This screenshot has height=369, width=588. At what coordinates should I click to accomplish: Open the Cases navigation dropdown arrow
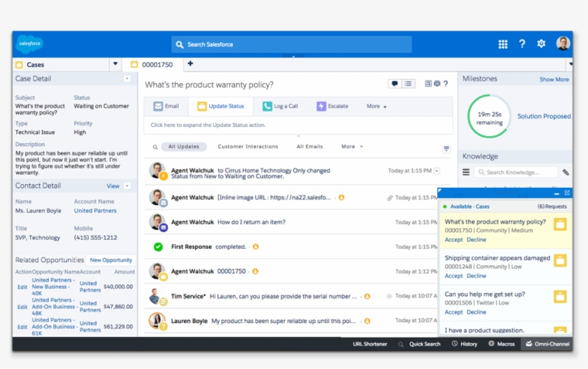click(115, 64)
